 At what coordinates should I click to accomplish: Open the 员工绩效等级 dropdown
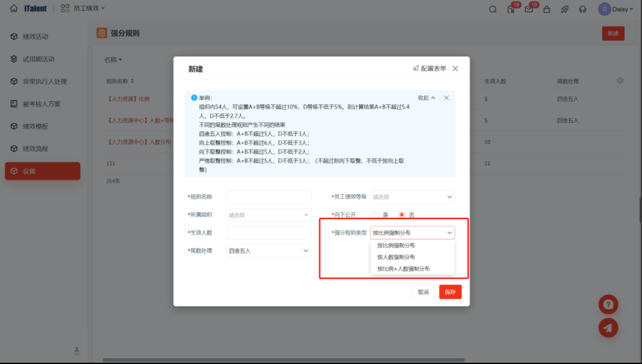tap(413, 197)
